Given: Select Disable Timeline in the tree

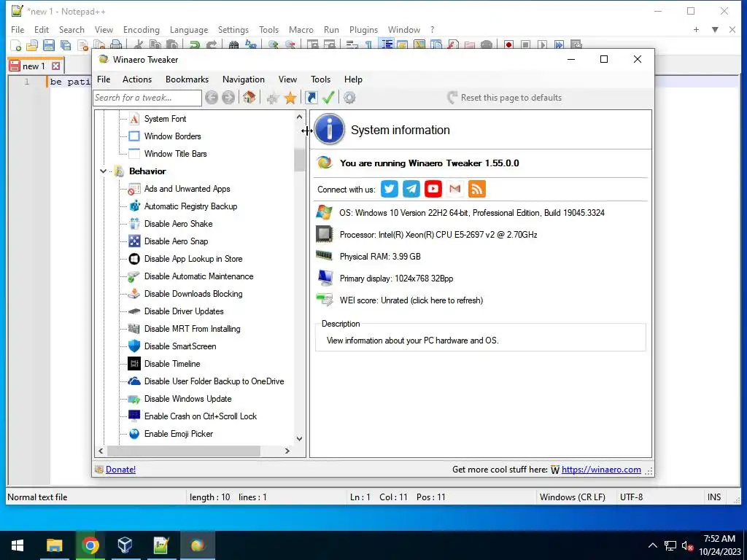Looking at the screenshot, I should pyautogui.click(x=172, y=364).
